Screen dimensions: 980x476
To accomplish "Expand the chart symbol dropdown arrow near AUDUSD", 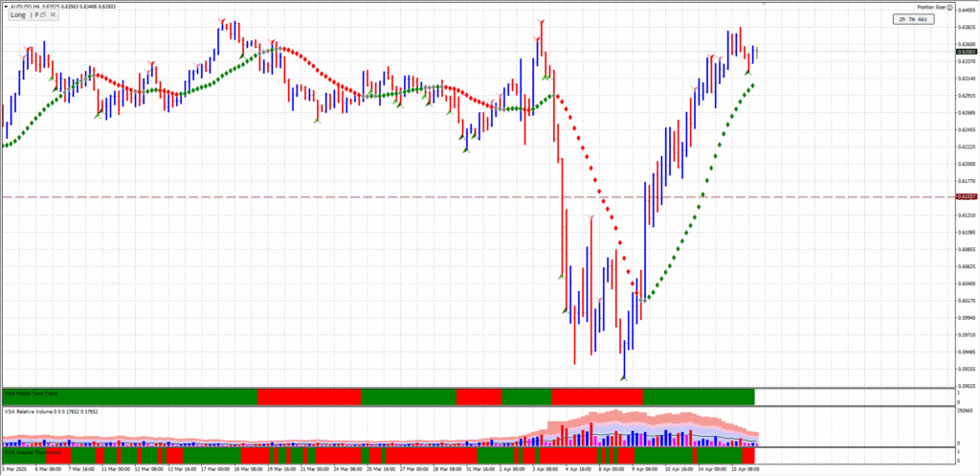I will [x=6, y=7].
